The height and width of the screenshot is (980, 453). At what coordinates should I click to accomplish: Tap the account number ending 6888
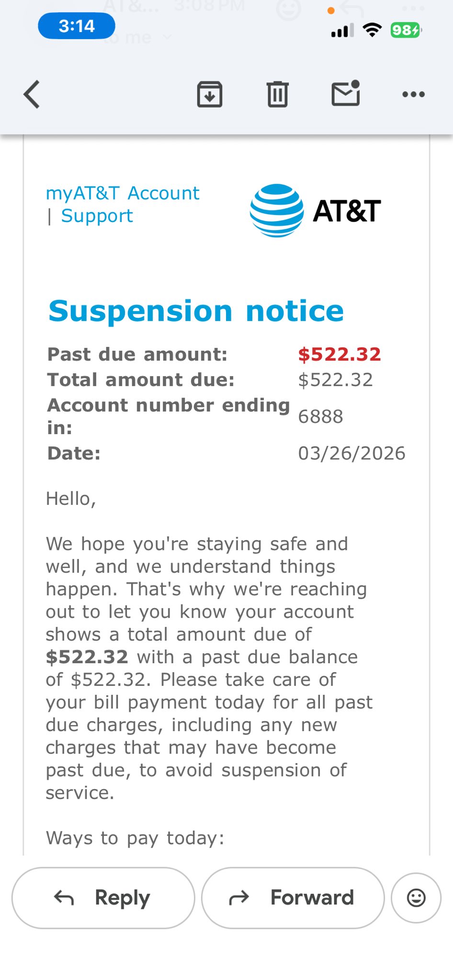click(320, 417)
